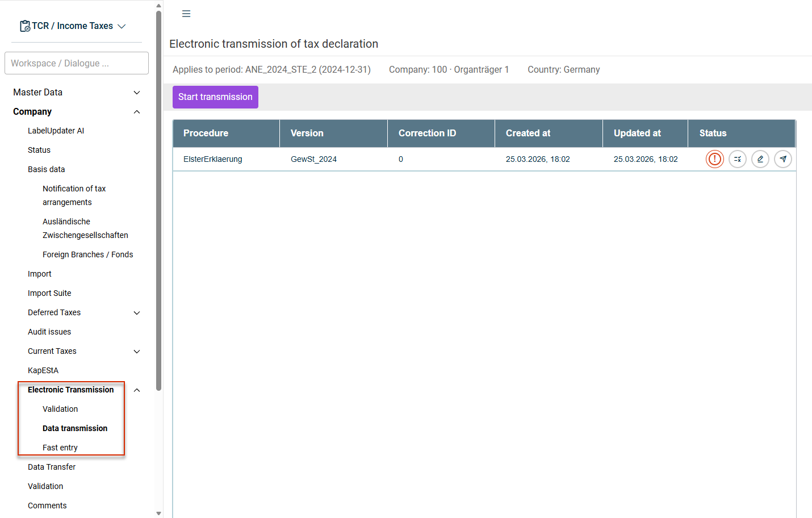Click the sidebar scrollbar down arrow
The image size is (812, 518).
158,513
